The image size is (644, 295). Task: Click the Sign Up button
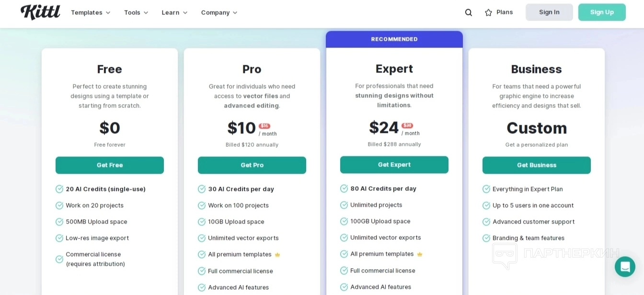click(x=602, y=12)
